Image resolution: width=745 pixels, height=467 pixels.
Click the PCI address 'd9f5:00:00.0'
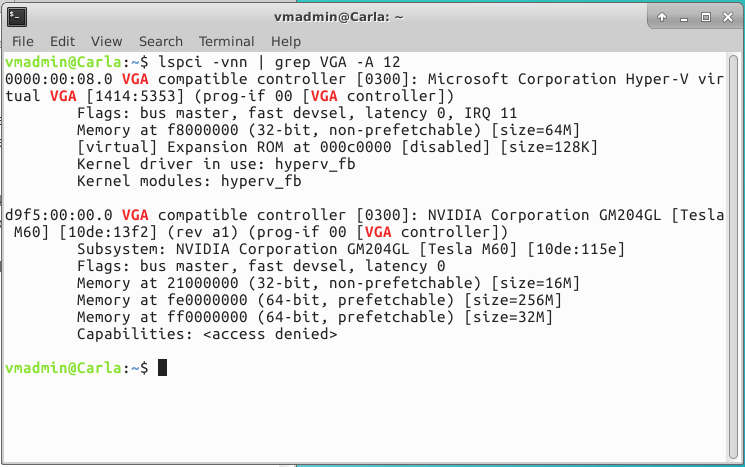pyautogui.click(x=59, y=215)
